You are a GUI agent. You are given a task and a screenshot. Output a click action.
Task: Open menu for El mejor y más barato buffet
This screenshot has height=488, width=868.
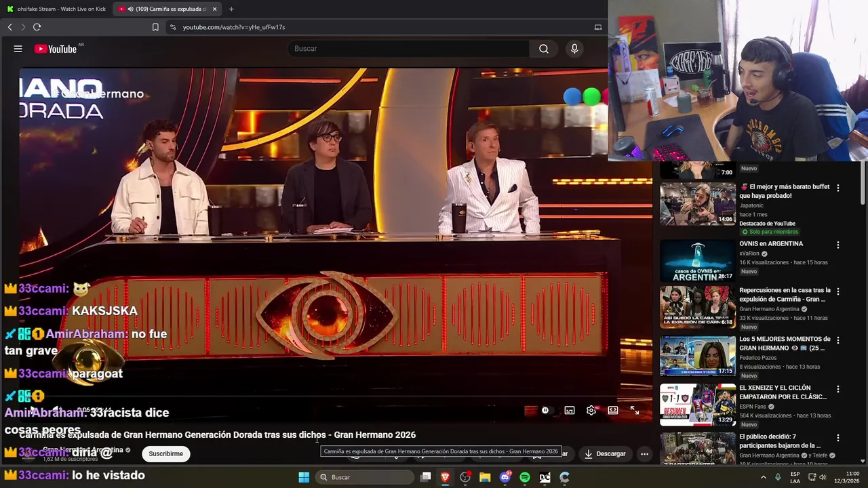coord(838,188)
